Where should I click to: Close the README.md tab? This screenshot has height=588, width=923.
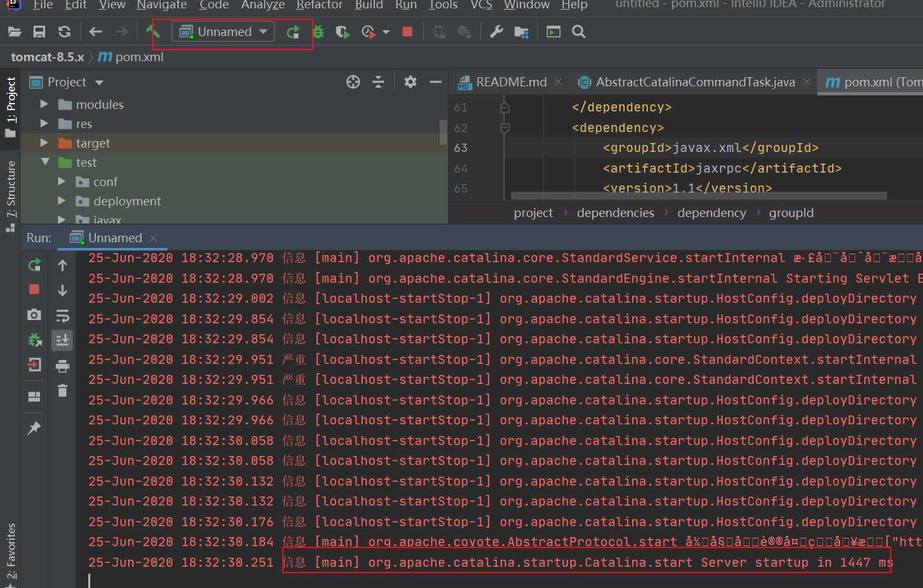[x=558, y=82]
